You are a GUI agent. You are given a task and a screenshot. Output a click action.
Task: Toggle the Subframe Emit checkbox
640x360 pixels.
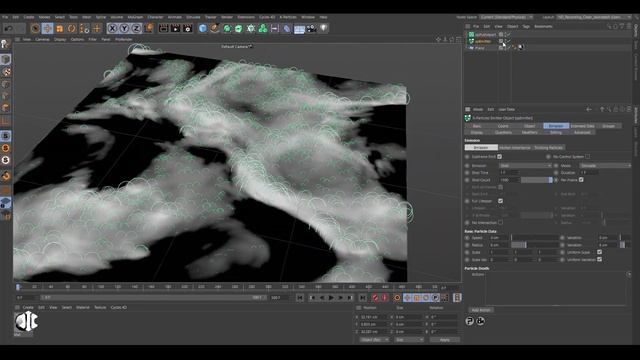click(500, 157)
